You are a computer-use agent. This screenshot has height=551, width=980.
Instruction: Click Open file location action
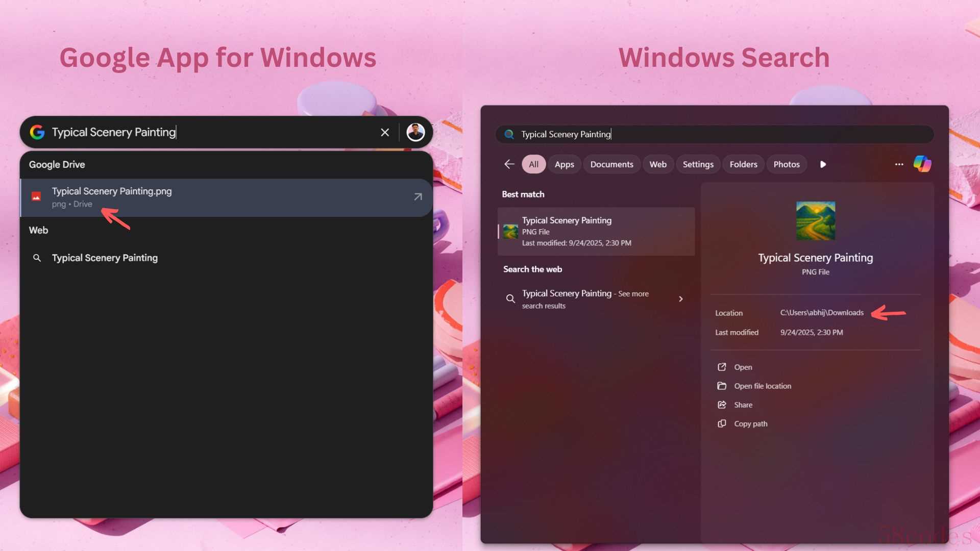click(x=762, y=386)
